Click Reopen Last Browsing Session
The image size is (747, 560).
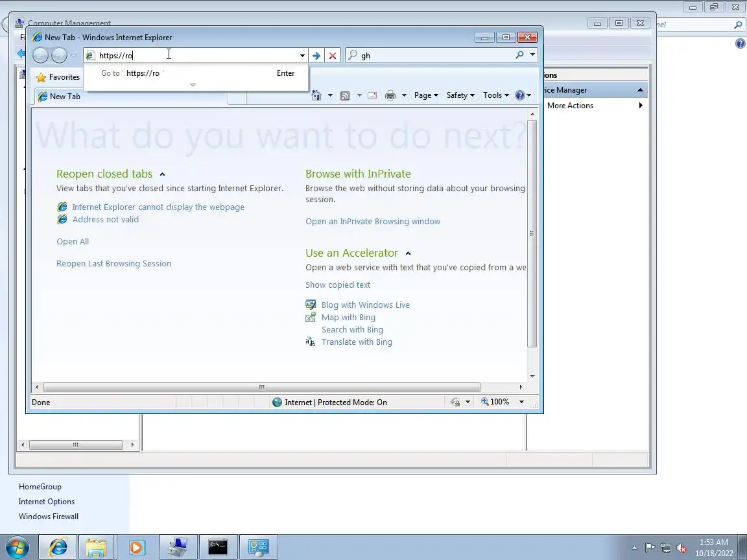pos(114,263)
